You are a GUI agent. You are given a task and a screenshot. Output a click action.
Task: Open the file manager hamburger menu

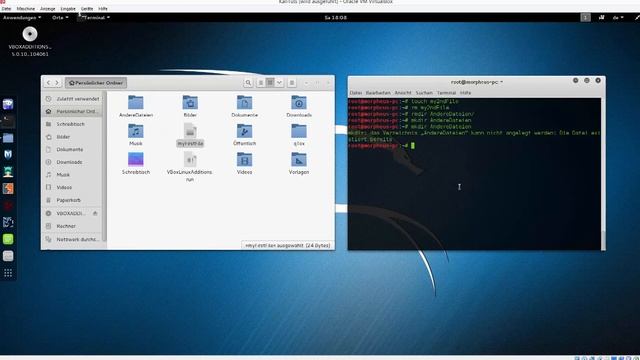(x=291, y=83)
